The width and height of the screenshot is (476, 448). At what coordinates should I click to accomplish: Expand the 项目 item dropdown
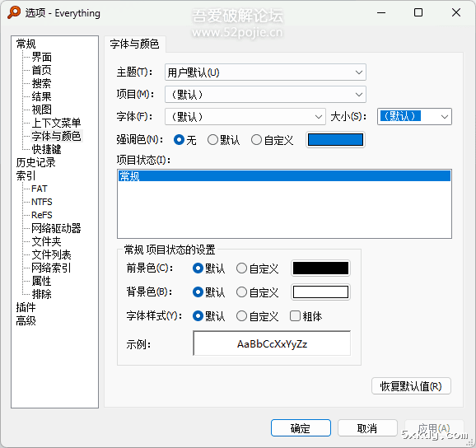(265, 95)
